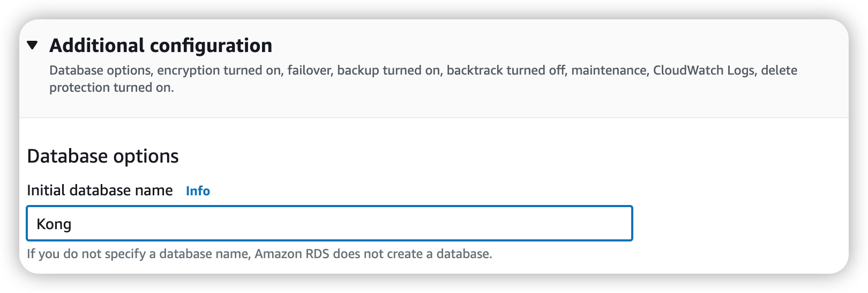The width and height of the screenshot is (868, 293).
Task: Click the Database options heading
Action: point(103,156)
